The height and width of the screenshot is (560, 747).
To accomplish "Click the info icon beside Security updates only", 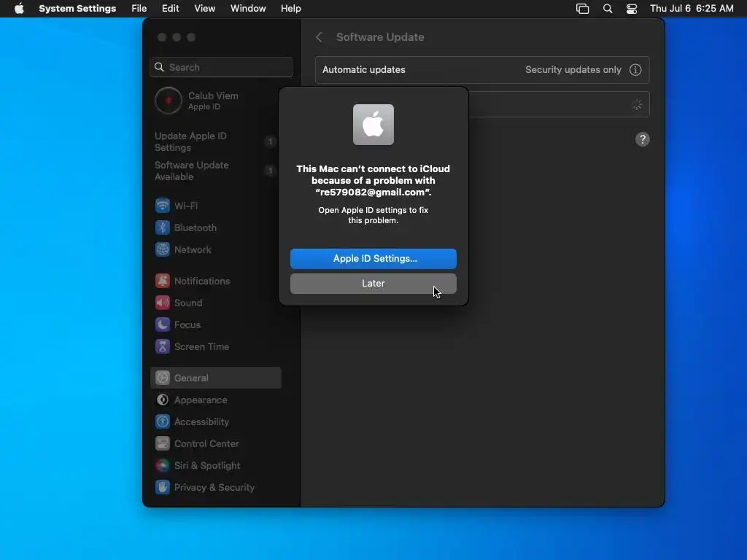I will [635, 69].
